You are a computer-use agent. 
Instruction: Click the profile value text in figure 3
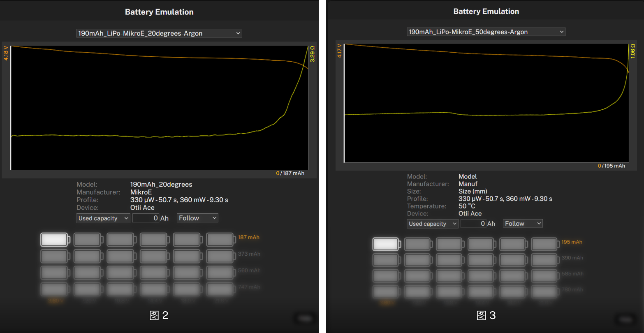(x=505, y=199)
